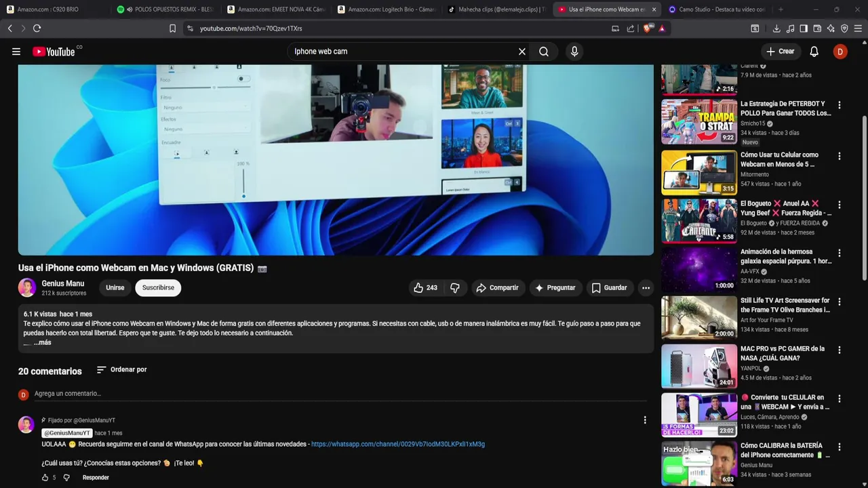The width and height of the screenshot is (868, 488).
Task: Click the Crear button
Action: (x=781, y=52)
